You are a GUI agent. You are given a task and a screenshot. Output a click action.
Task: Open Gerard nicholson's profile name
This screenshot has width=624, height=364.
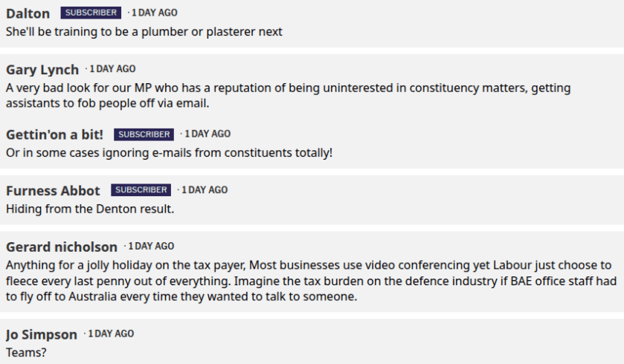(x=62, y=247)
